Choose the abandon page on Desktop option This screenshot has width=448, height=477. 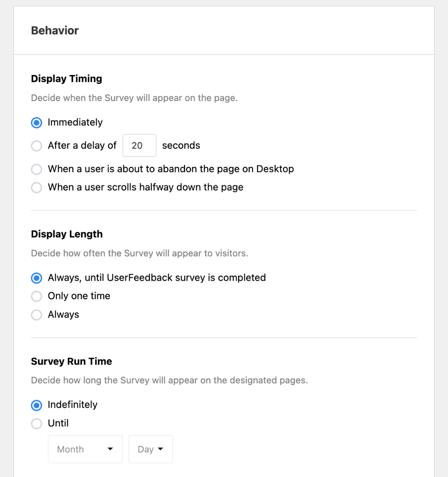tap(37, 169)
